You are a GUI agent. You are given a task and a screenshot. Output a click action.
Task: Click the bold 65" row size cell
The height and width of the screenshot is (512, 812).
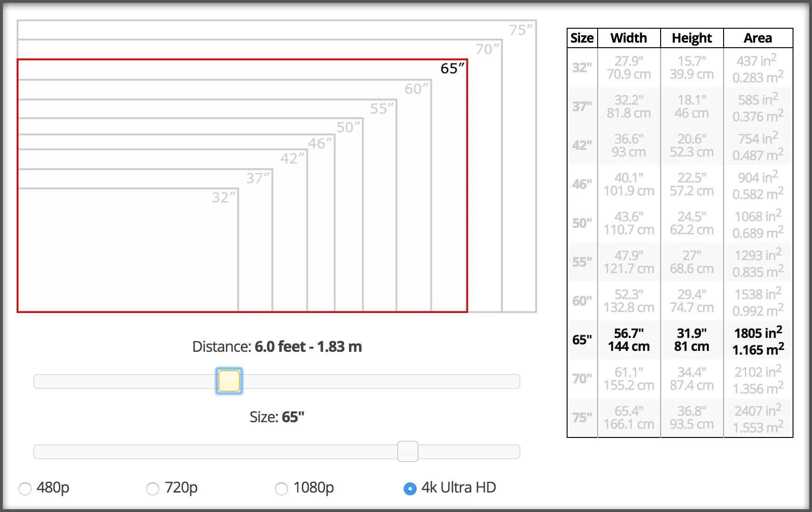(582, 340)
